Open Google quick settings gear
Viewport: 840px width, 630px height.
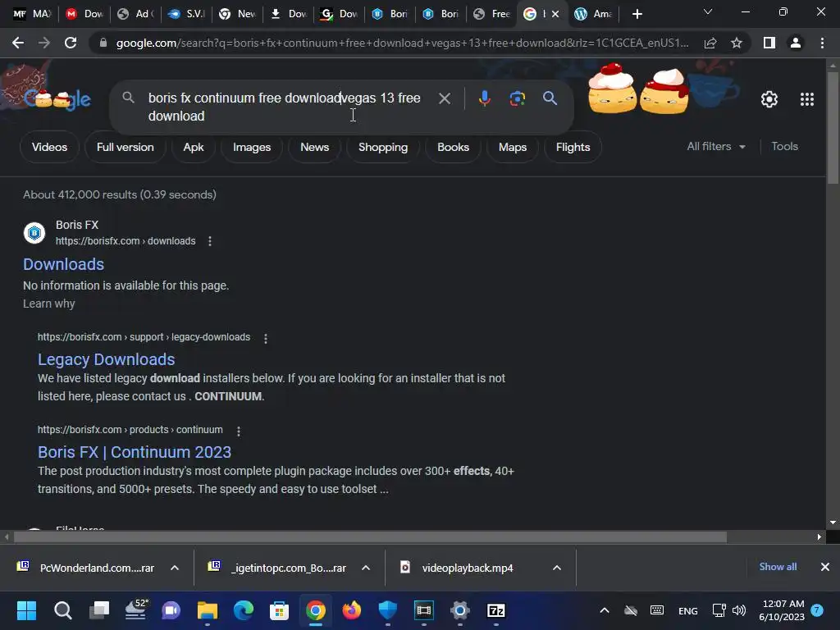769,99
